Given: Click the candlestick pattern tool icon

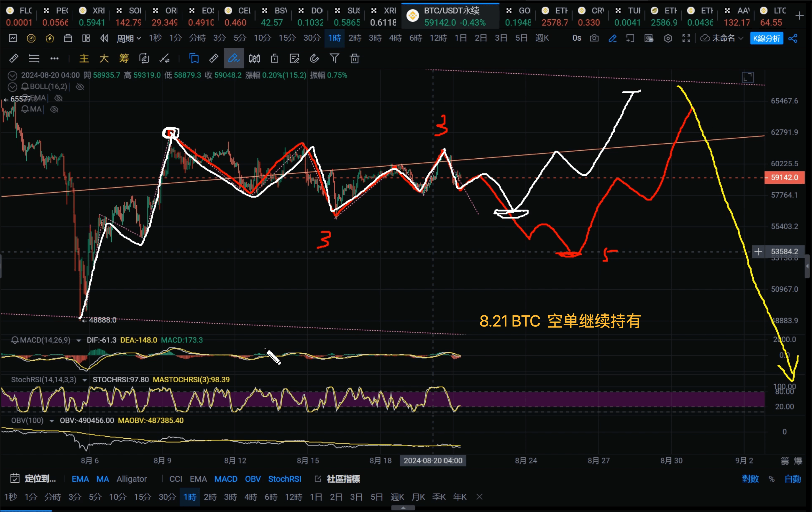Looking at the screenshot, I should tap(254, 59).
